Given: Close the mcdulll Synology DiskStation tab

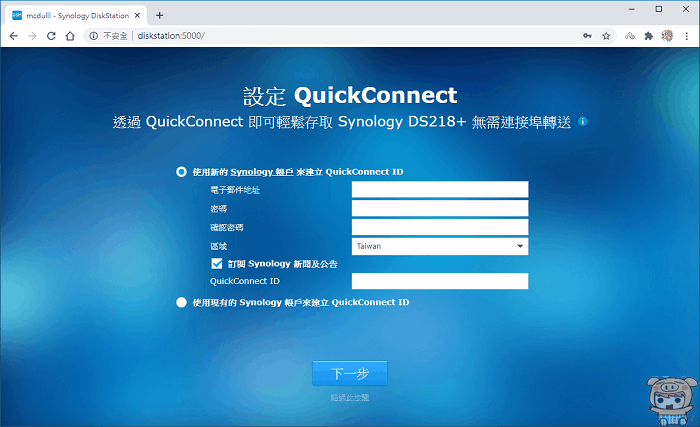Looking at the screenshot, I should tap(138, 16).
